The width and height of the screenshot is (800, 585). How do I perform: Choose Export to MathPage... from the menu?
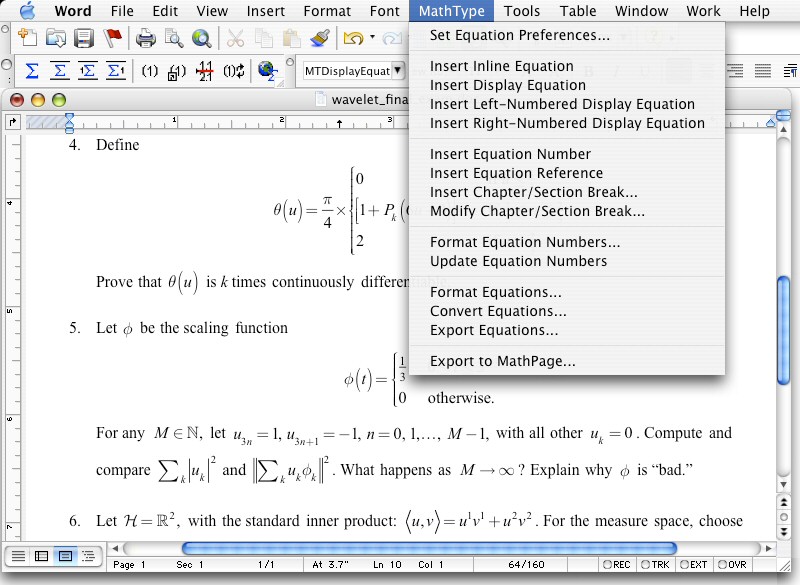point(567,361)
